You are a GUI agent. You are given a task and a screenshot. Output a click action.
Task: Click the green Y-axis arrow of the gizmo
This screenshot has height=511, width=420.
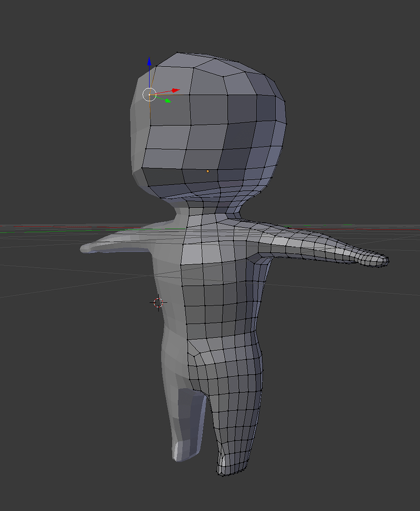167,101
